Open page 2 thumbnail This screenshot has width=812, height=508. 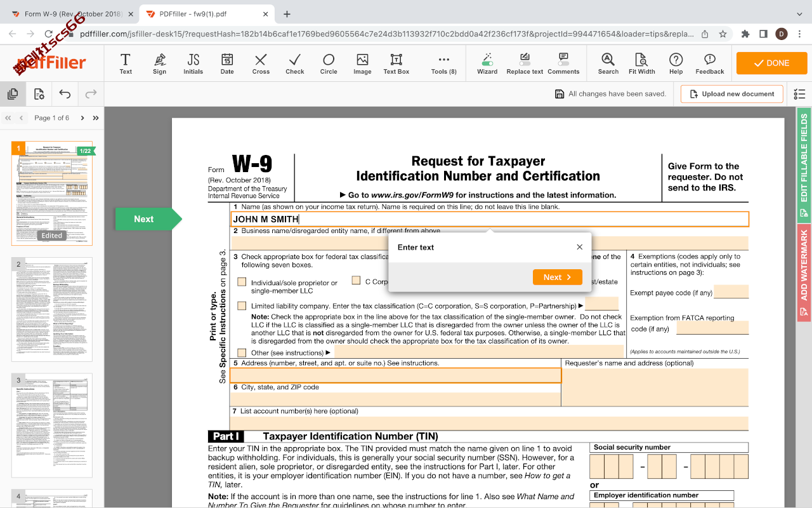[x=52, y=309]
